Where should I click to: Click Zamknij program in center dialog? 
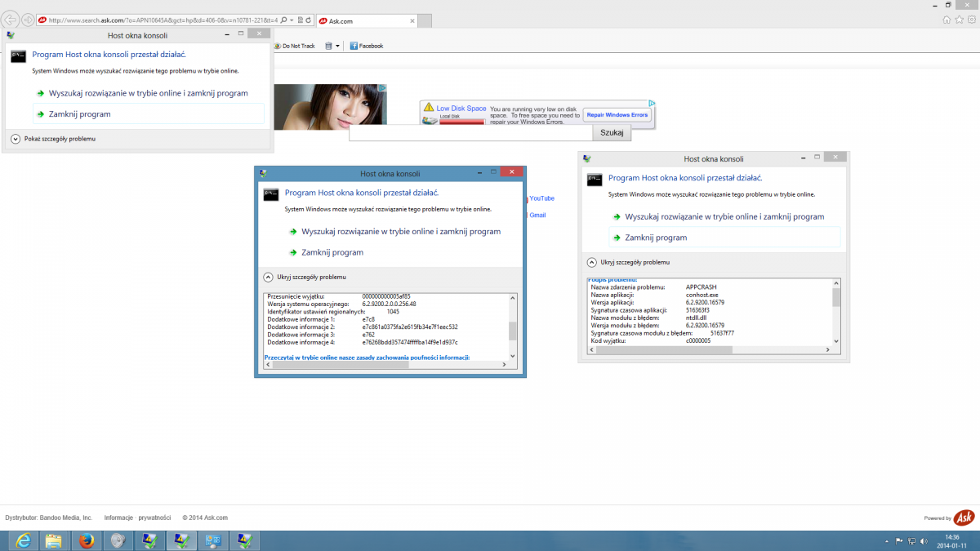click(327, 252)
